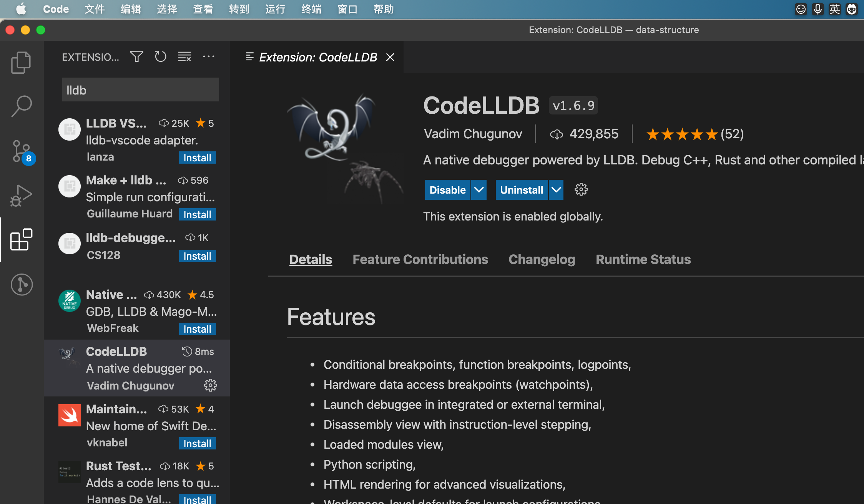Screen dimensions: 864x504
Task: Expand the Uninstall button dropdown arrow
Action: click(556, 190)
